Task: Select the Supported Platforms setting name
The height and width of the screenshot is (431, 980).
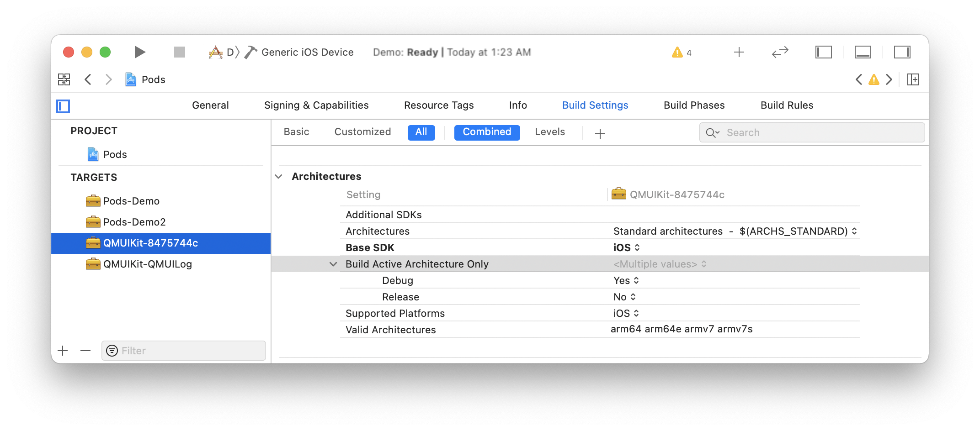Action: [x=395, y=313]
